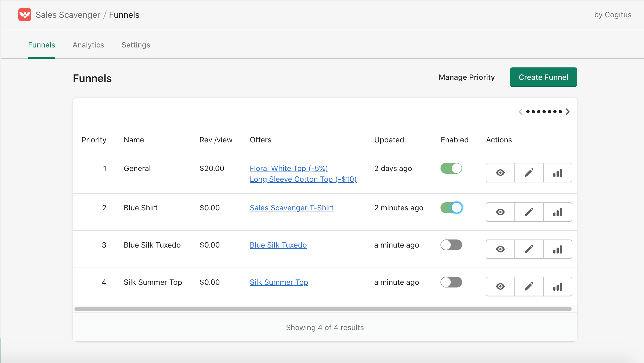Select the Blue Shirt name cell
644x363 pixels.
(141, 208)
